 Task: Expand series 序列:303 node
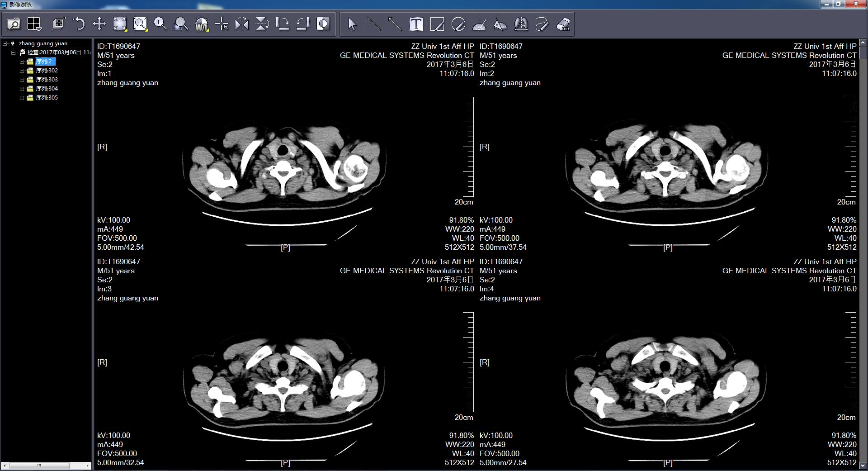[22, 80]
